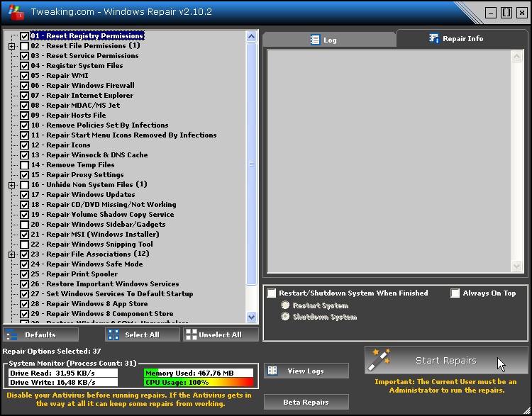Expand 02 - Reset File Permissions node
Screen dimensions: 532x416
[x=11, y=46]
